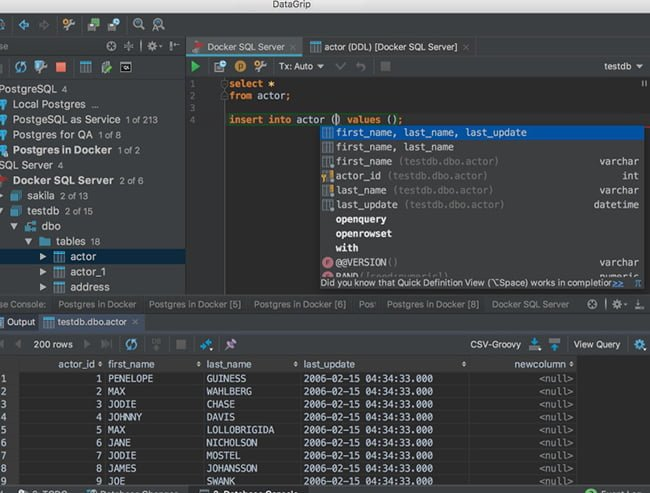Click the View Query button
Image resolution: width=650 pixels, height=493 pixels.
(x=597, y=345)
